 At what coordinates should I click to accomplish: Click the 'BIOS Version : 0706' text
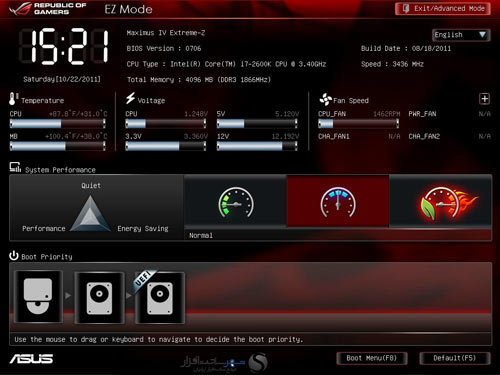click(164, 48)
